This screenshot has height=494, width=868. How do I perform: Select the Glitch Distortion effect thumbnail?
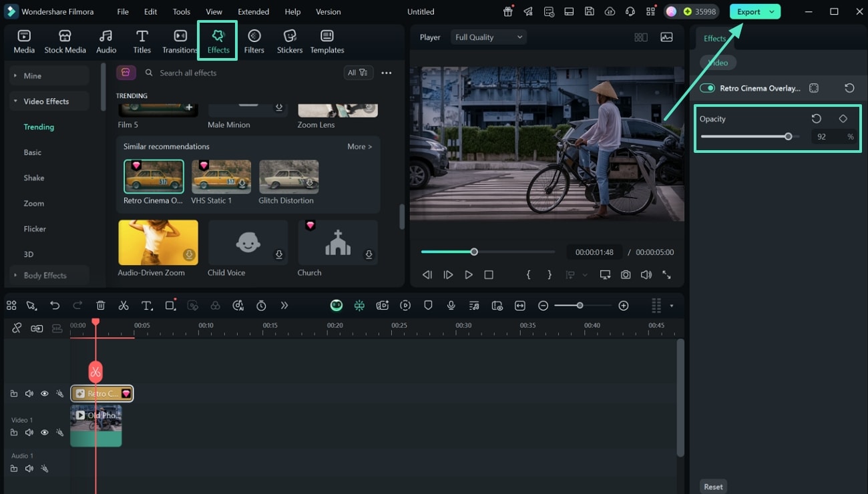pyautogui.click(x=288, y=177)
